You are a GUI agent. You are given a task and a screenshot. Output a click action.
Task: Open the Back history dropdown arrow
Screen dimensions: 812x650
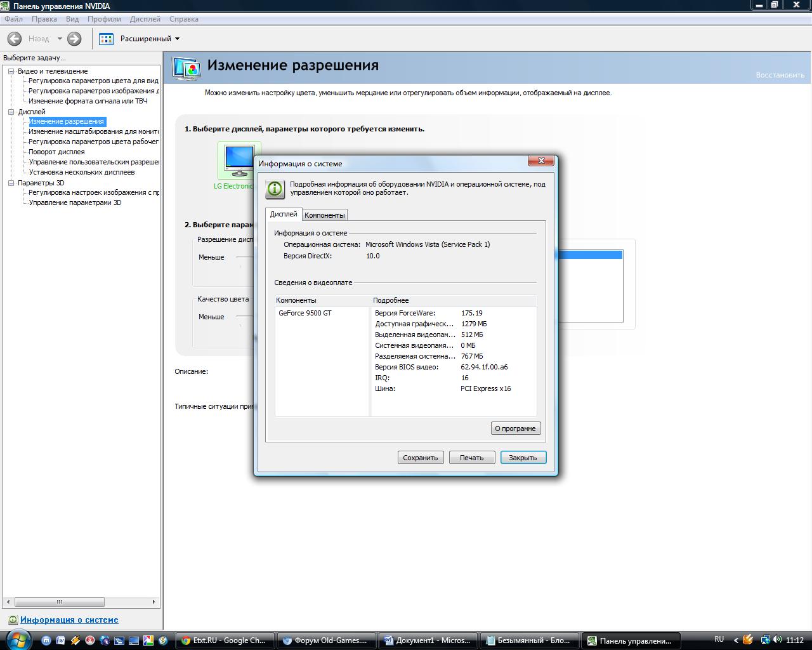tap(60, 39)
